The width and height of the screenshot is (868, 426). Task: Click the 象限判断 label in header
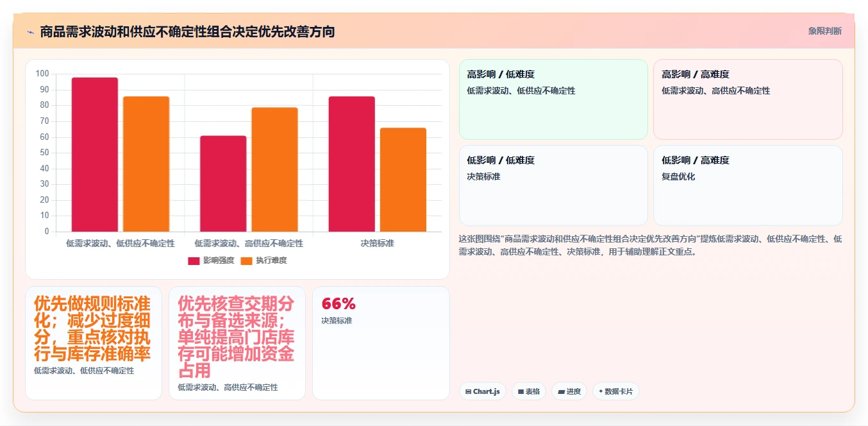point(824,31)
